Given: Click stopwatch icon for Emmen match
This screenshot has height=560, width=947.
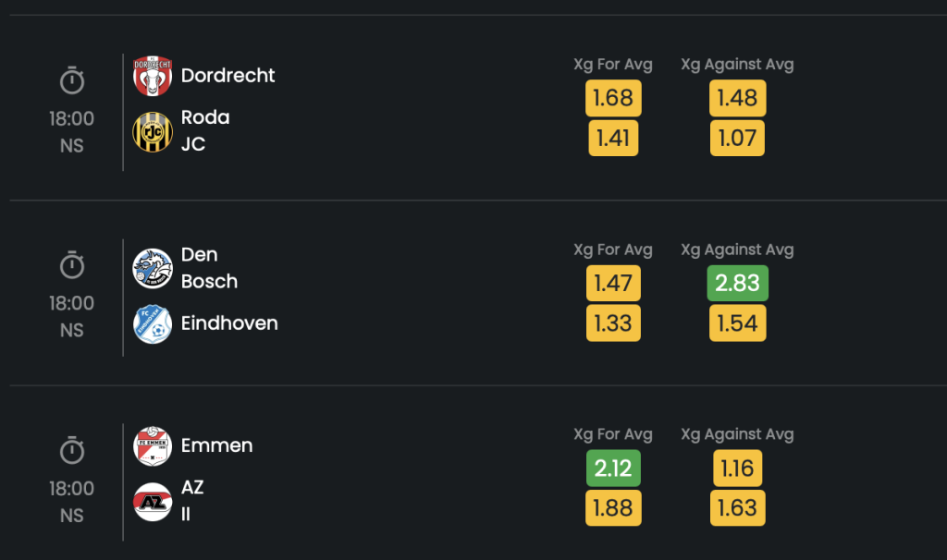Looking at the screenshot, I should pos(72,451).
